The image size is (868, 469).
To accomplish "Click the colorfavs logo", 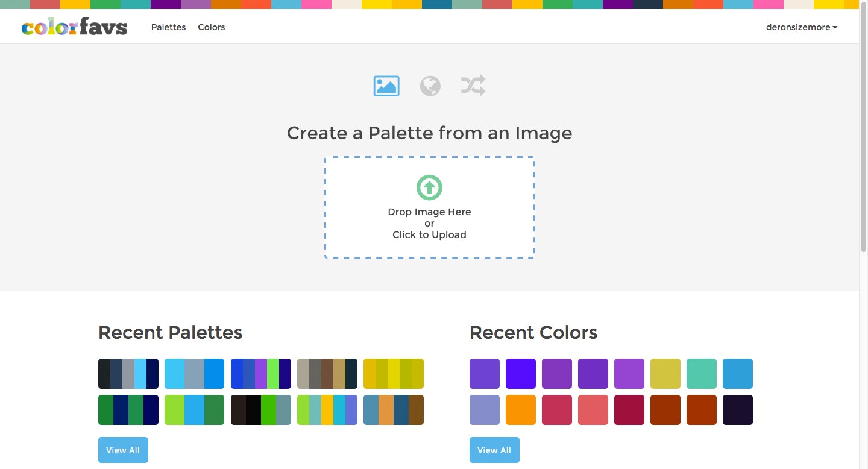I will point(74,27).
